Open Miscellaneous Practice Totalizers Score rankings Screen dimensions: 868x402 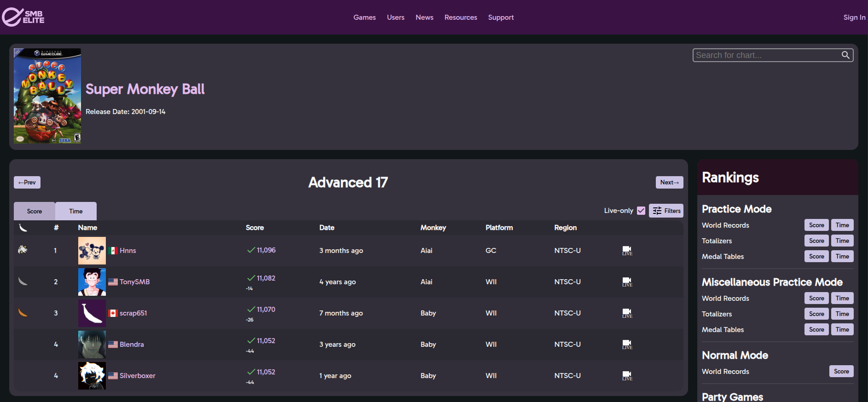tap(816, 314)
